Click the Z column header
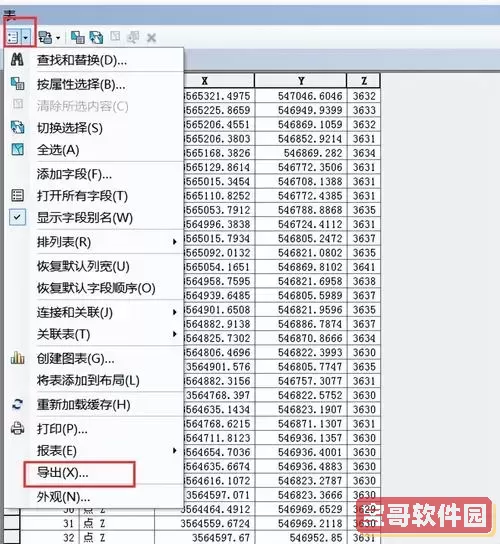 tap(364, 81)
